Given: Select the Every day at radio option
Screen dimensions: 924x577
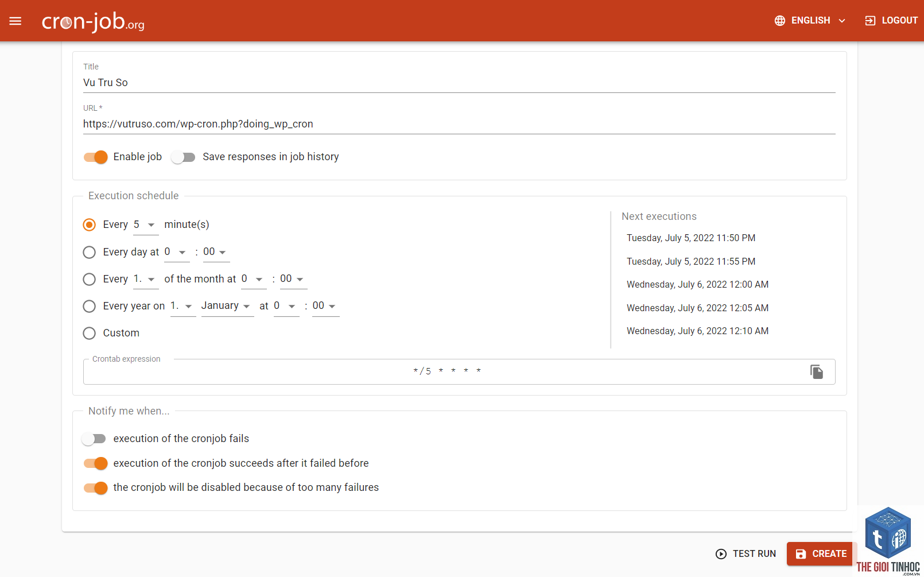Looking at the screenshot, I should [x=89, y=252].
